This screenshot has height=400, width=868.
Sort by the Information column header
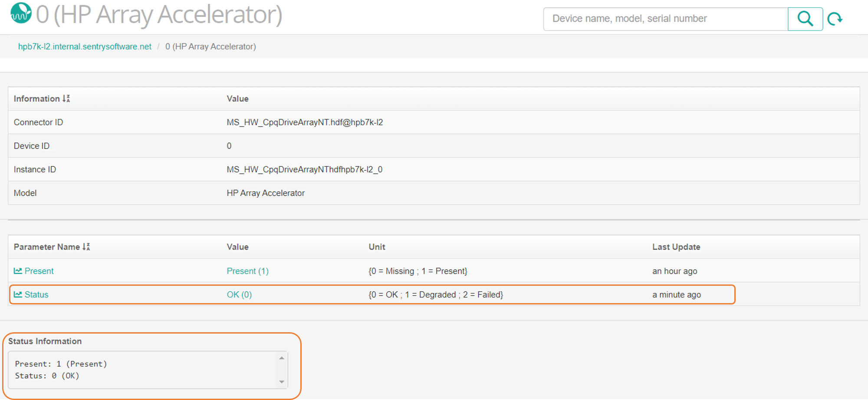click(36, 99)
